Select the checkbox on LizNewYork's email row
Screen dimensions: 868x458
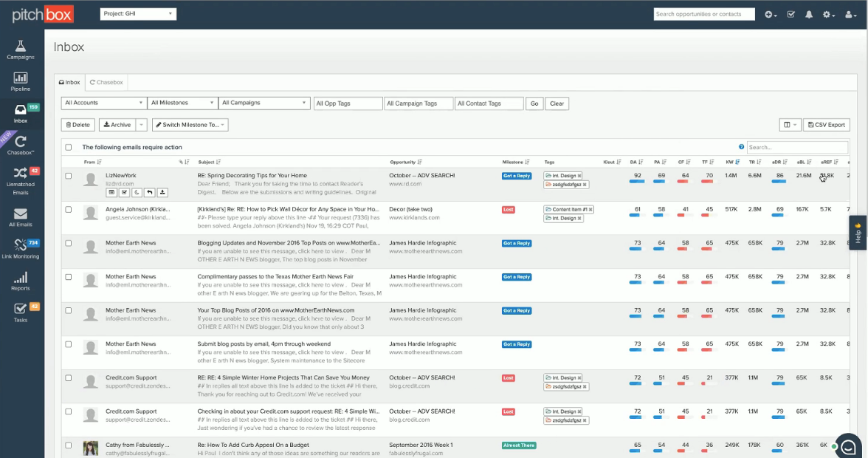69,175
